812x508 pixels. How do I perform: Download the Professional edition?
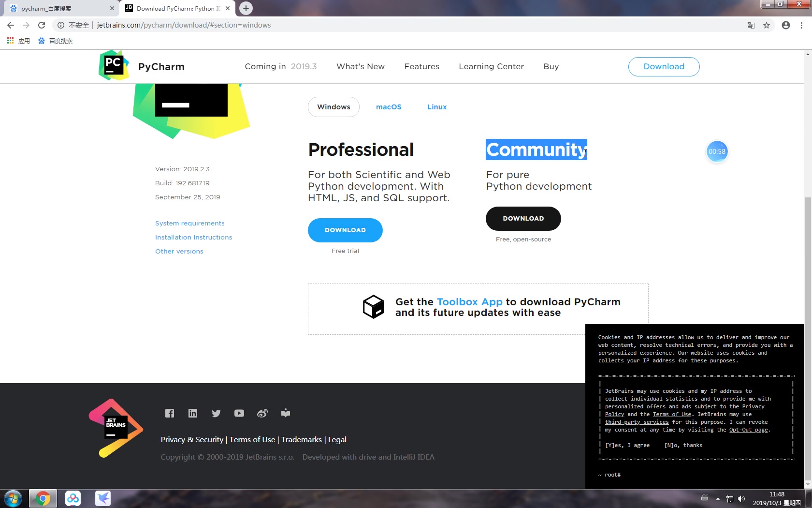pyautogui.click(x=345, y=230)
